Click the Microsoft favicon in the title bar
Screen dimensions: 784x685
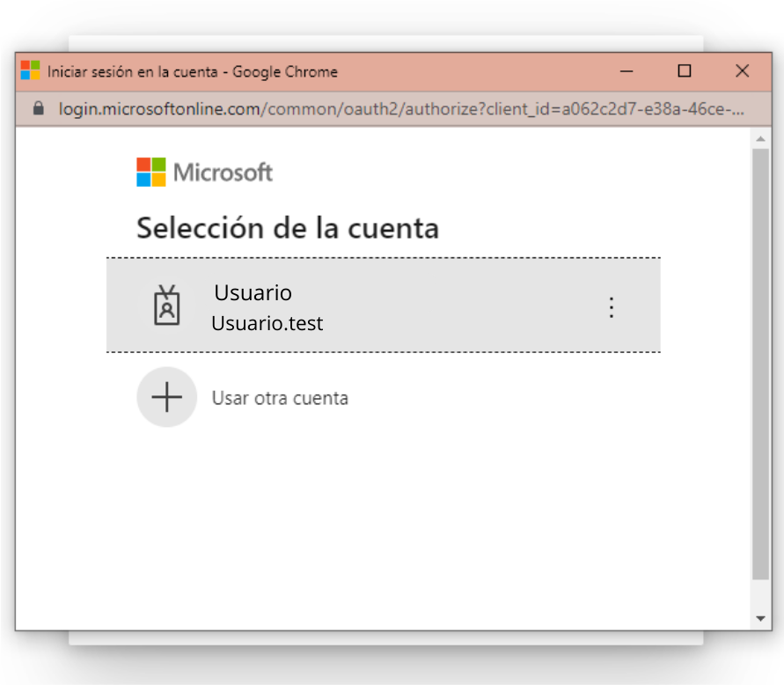point(30,70)
